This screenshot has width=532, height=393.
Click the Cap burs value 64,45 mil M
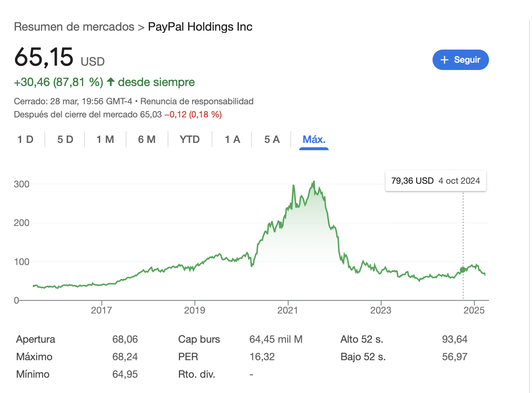[276, 339]
